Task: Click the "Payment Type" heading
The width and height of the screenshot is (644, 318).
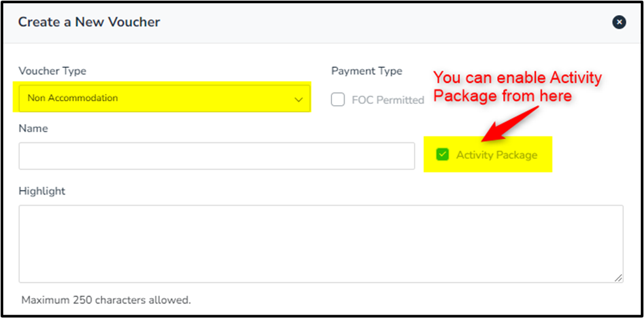Action: pyautogui.click(x=367, y=71)
